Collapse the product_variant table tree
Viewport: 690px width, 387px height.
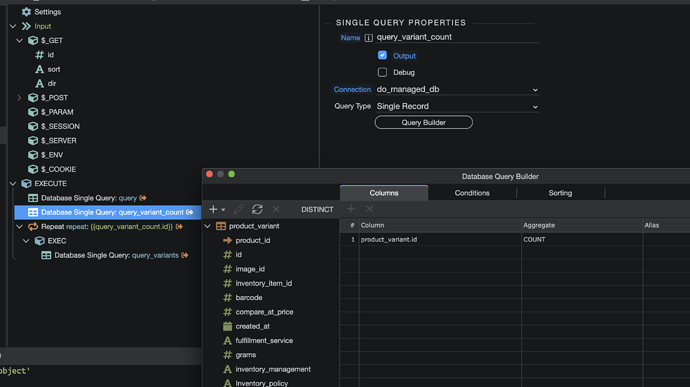208,226
